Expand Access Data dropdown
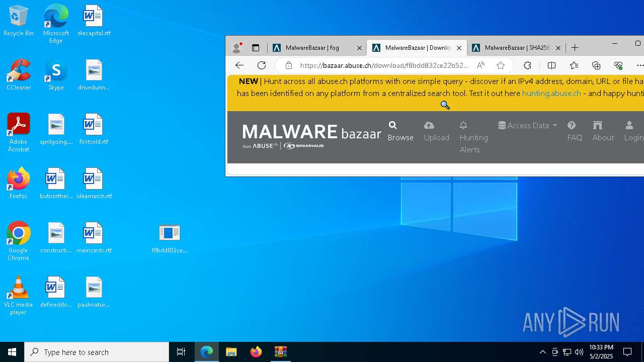Image resolution: width=644 pixels, height=362 pixels. [x=528, y=125]
